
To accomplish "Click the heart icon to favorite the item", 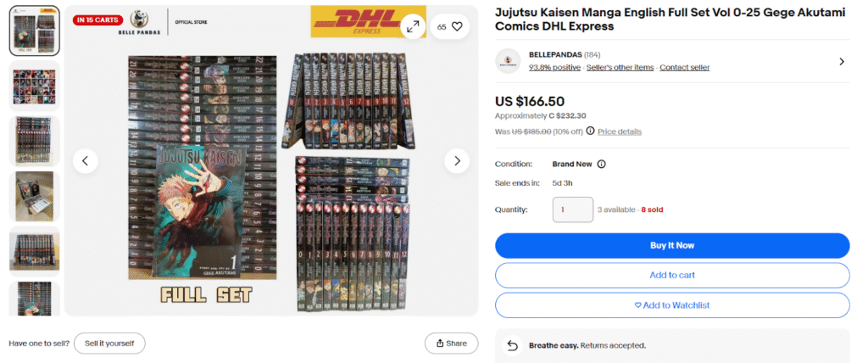I will [457, 26].
